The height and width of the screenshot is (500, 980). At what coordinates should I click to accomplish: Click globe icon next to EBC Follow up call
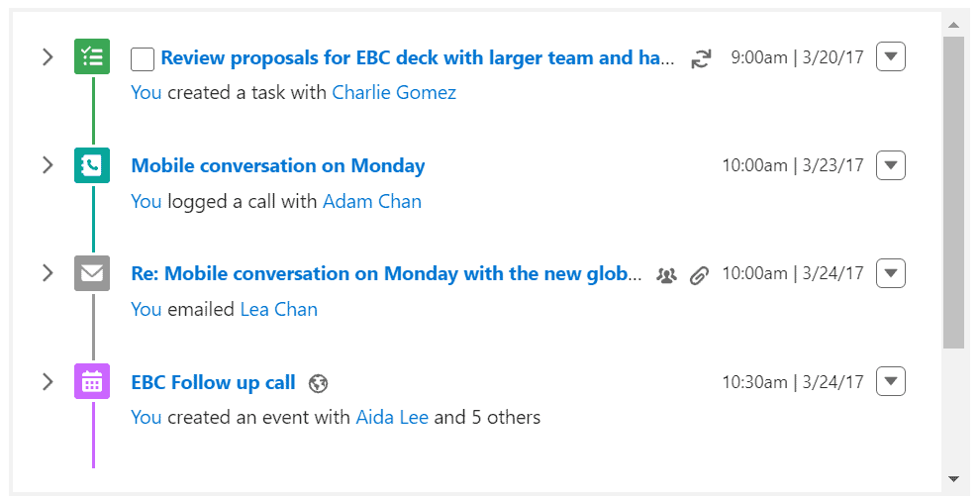click(x=318, y=383)
